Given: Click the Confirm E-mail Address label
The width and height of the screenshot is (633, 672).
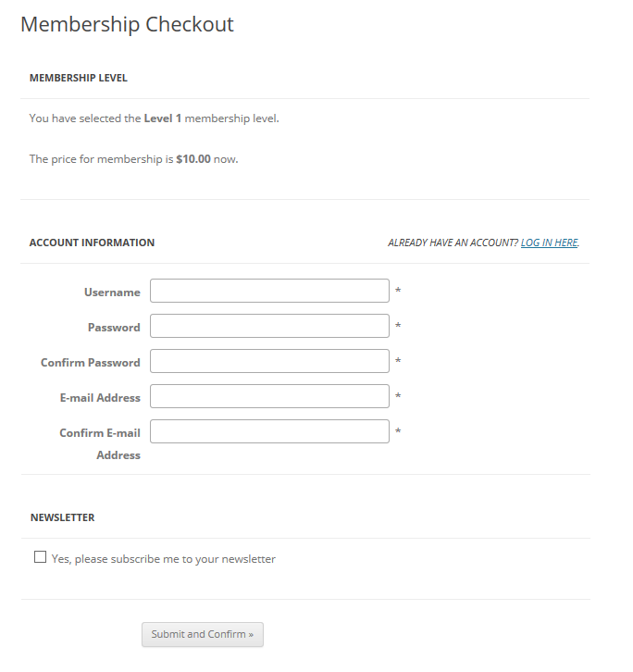Looking at the screenshot, I should (x=100, y=444).
